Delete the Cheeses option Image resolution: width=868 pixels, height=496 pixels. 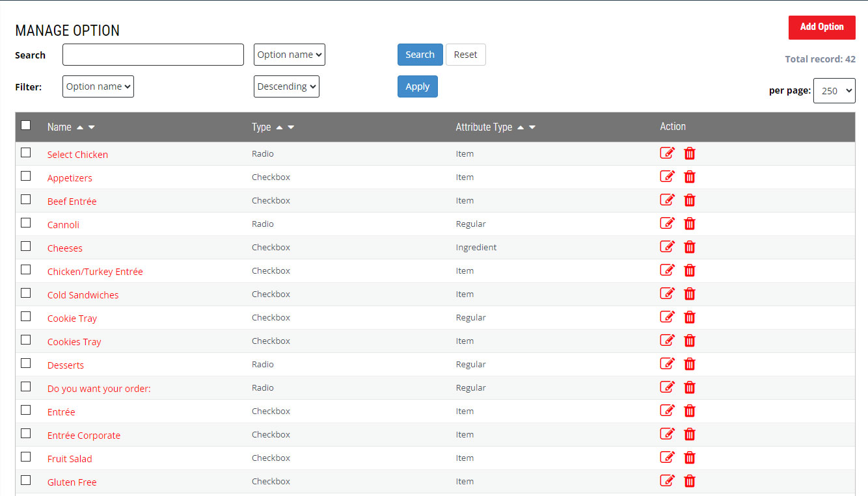pyautogui.click(x=690, y=247)
